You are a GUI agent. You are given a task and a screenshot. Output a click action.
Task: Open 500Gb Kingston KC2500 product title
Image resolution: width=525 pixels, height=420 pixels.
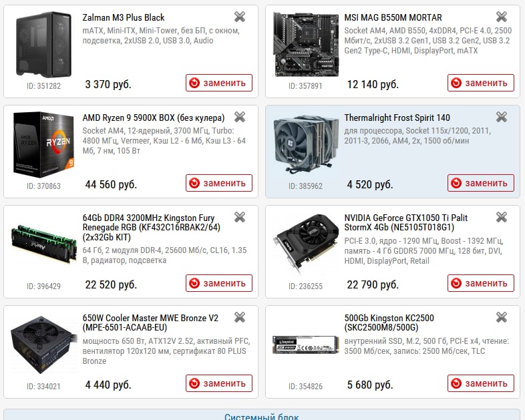(x=389, y=323)
